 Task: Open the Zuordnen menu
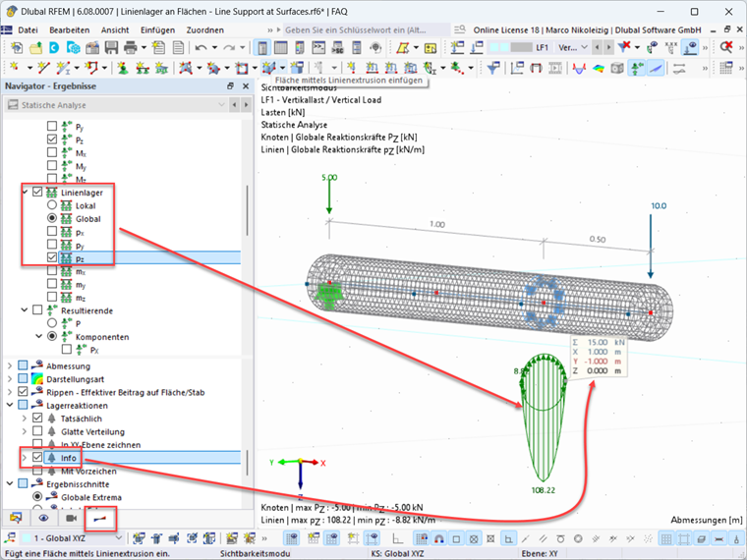(x=205, y=30)
